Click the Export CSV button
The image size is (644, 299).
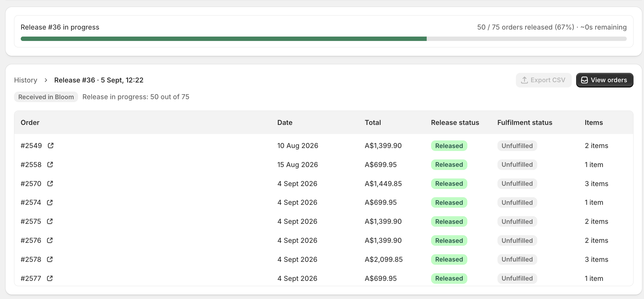(x=544, y=80)
